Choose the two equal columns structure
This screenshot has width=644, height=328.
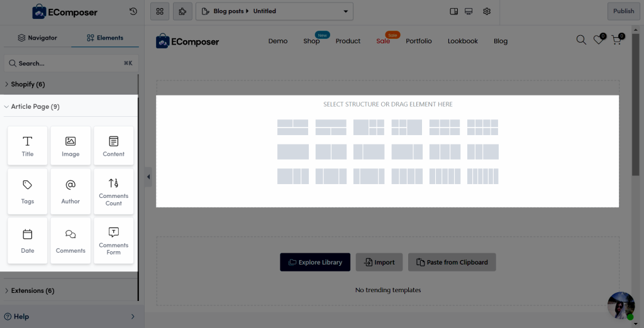[331, 152]
